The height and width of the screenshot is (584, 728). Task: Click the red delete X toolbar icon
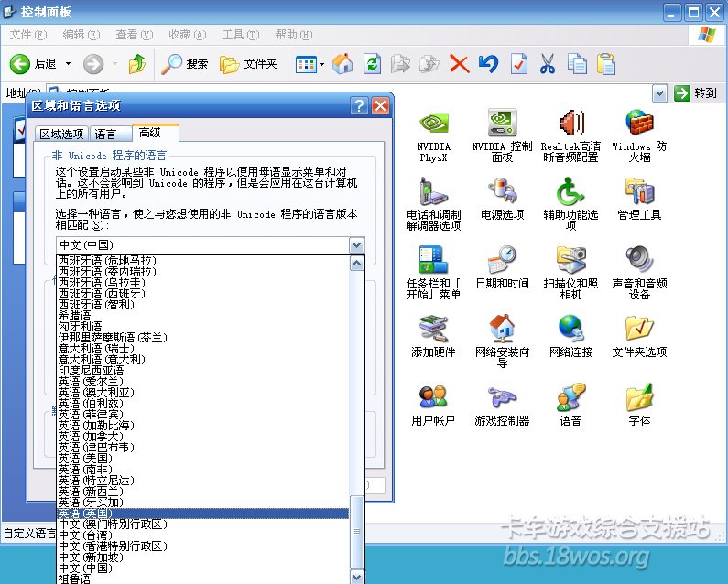point(459,64)
